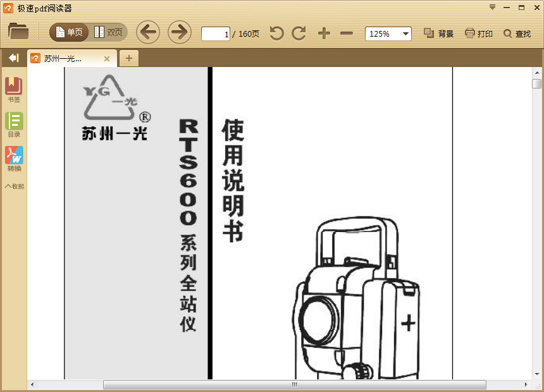544x392 pixels.
Task: Click the horizontal scrollbar left arrow
Action: point(32,384)
